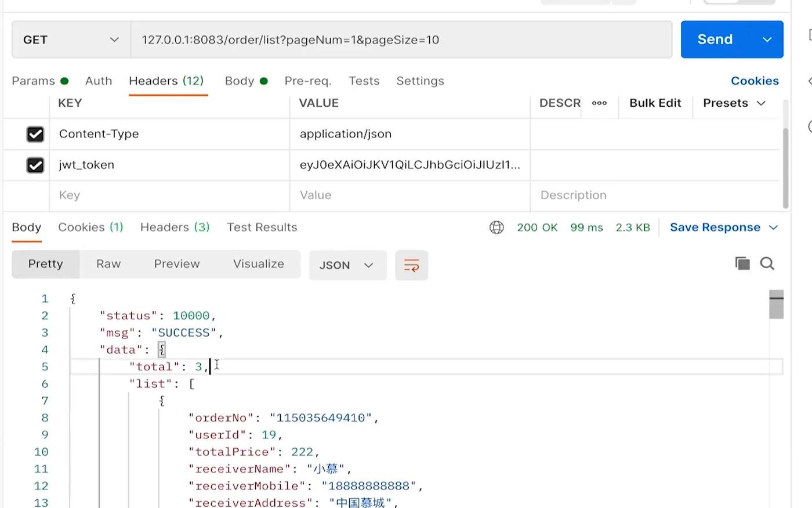The image size is (812, 508).
Task: Open the GET method dropdown
Action: click(x=71, y=39)
